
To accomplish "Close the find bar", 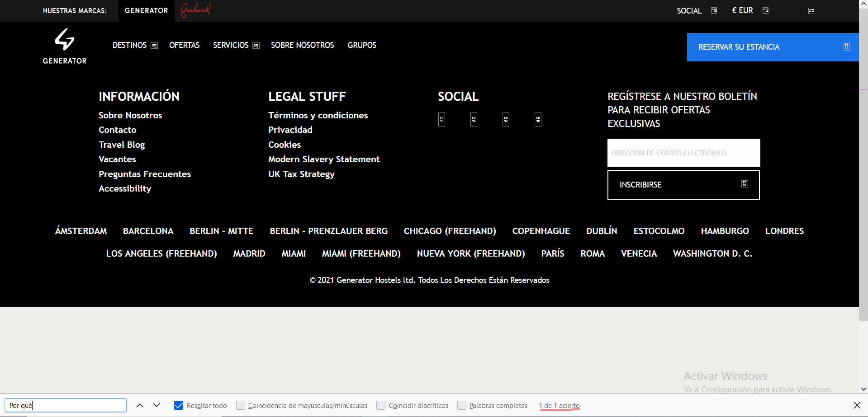I will 857,405.
